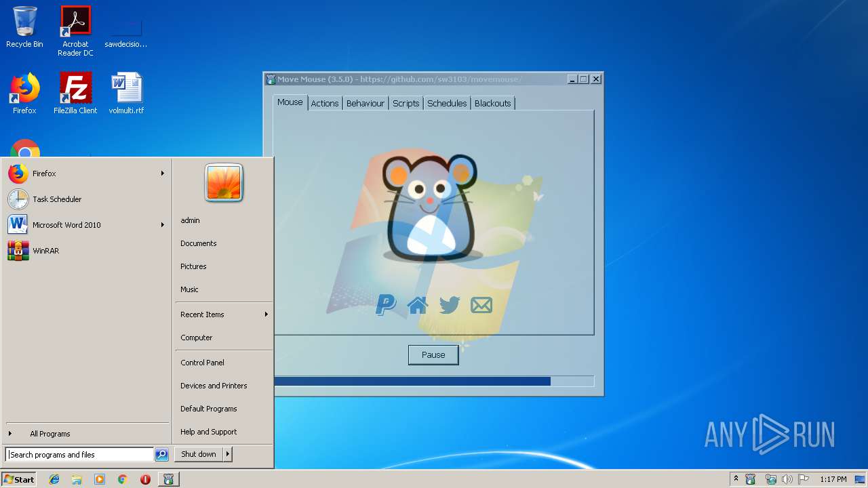Pause Move Mouse with the Pause button

pos(433,354)
